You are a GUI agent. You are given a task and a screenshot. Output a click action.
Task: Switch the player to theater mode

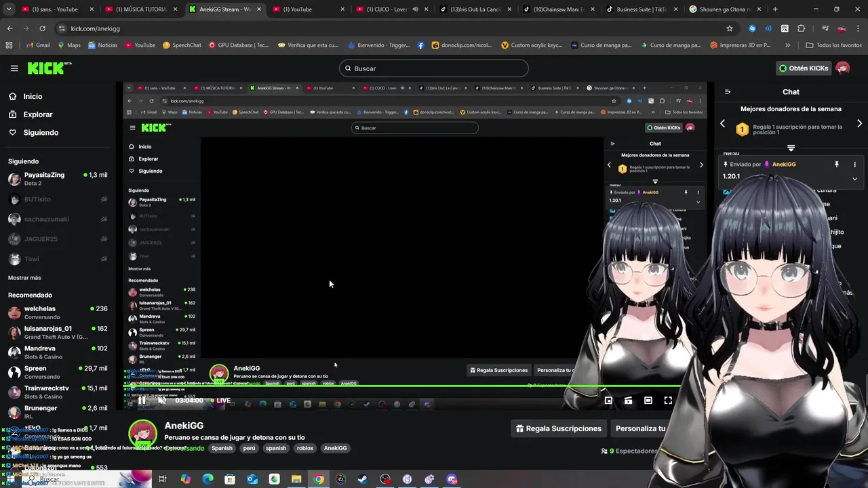coord(648,401)
